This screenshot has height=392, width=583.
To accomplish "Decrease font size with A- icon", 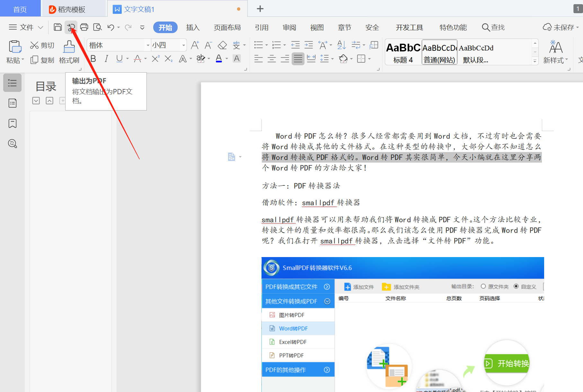I will click(208, 45).
